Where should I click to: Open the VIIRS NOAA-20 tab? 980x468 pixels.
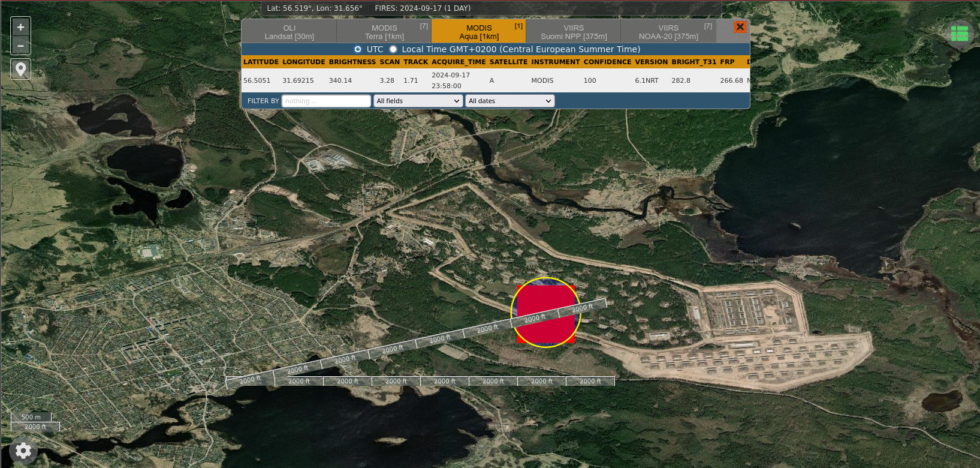[x=668, y=32]
